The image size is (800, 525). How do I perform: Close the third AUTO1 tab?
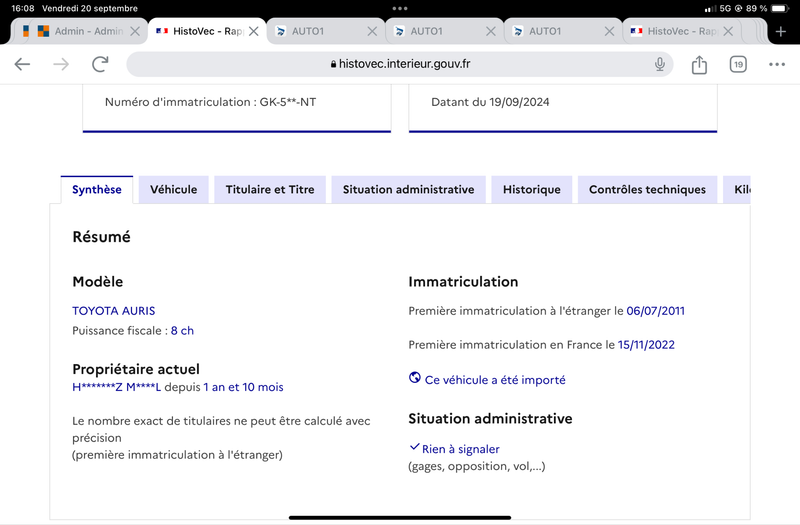click(x=609, y=32)
